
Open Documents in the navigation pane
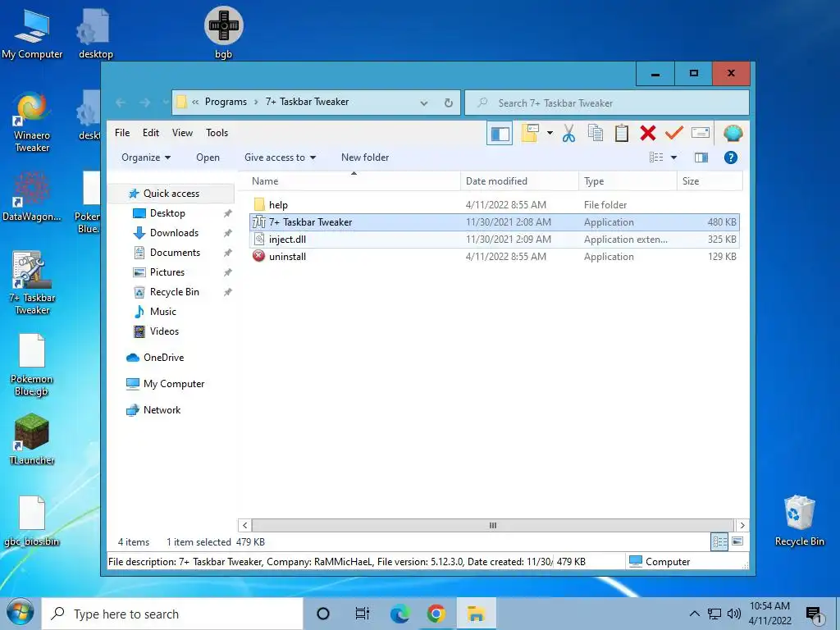175,253
